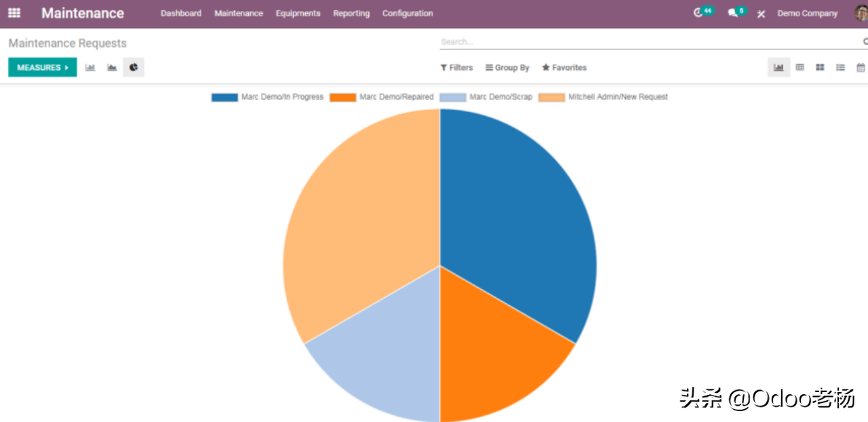Screen dimensions: 868x422
Task: Switch to bar chart mode
Action: [90, 67]
